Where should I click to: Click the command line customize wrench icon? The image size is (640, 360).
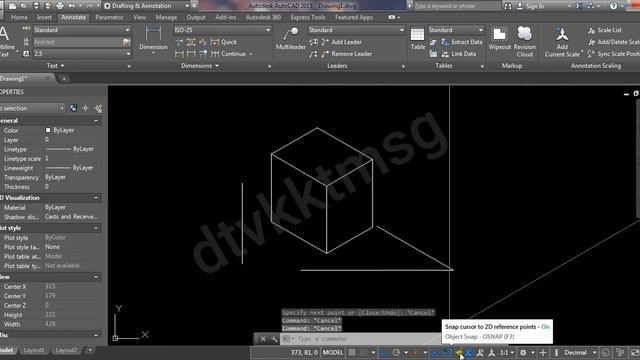coord(274,339)
